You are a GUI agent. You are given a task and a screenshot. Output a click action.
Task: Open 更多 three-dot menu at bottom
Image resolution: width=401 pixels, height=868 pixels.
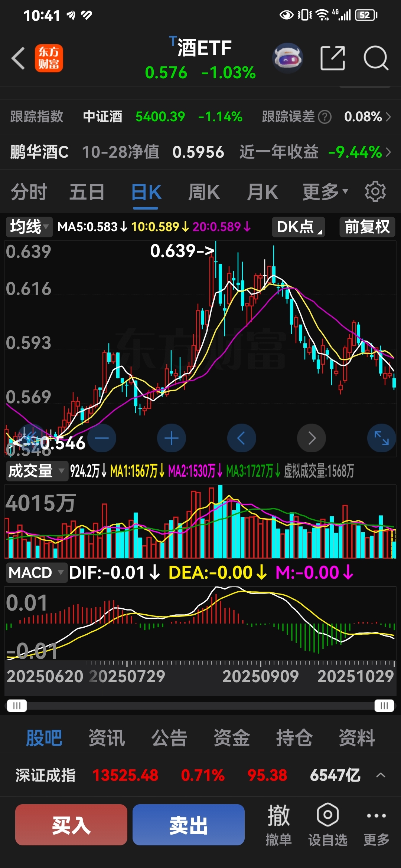tap(376, 824)
